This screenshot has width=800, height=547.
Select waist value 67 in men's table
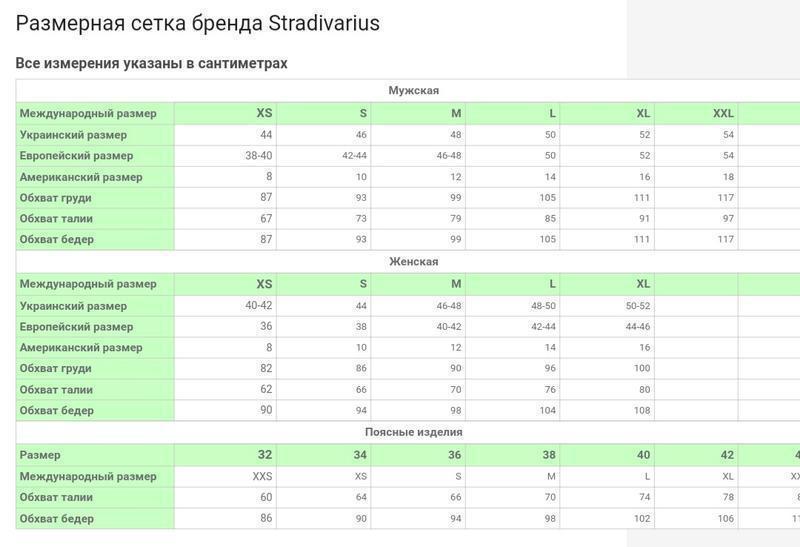tap(266, 218)
